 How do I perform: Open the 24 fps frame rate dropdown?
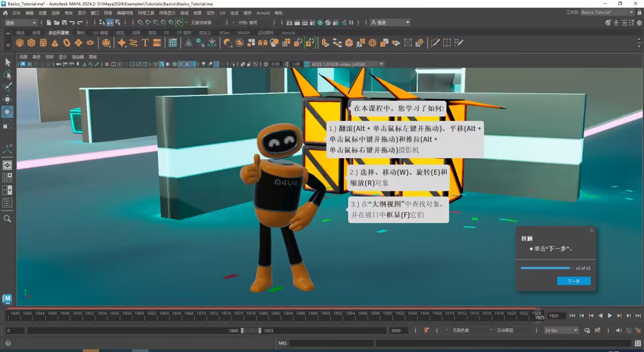pos(561,330)
